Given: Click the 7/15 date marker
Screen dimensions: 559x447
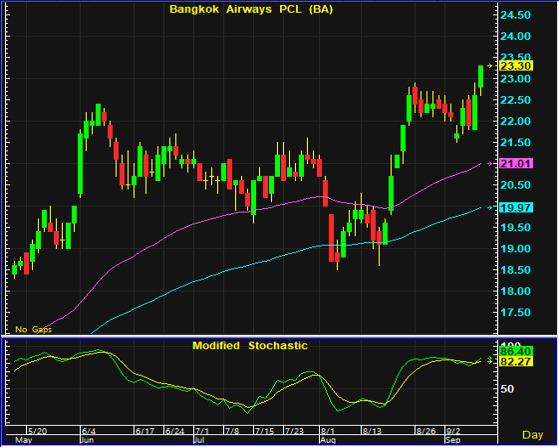Looking at the screenshot, I should point(265,431).
